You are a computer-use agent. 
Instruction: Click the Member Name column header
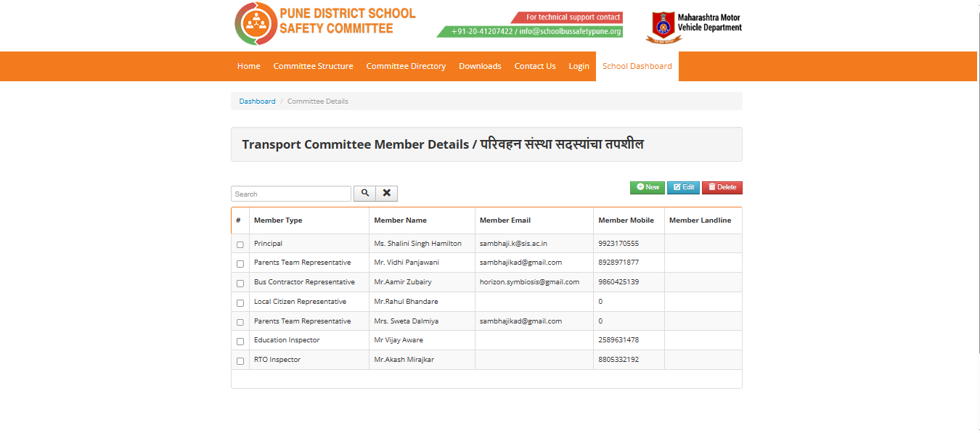pos(401,220)
